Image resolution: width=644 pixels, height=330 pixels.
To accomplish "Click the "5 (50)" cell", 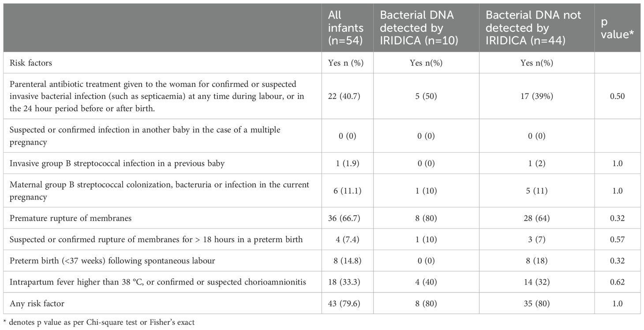I will tap(426, 96).
